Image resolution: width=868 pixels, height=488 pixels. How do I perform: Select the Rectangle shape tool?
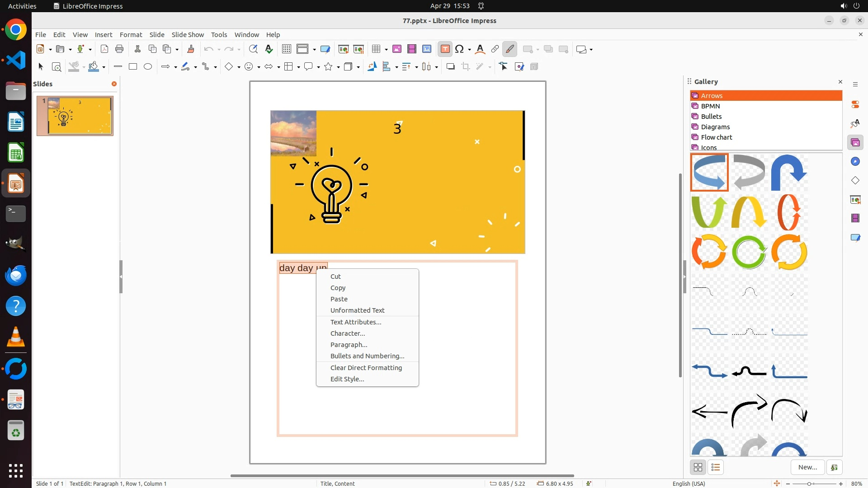click(x=133, y=67)
